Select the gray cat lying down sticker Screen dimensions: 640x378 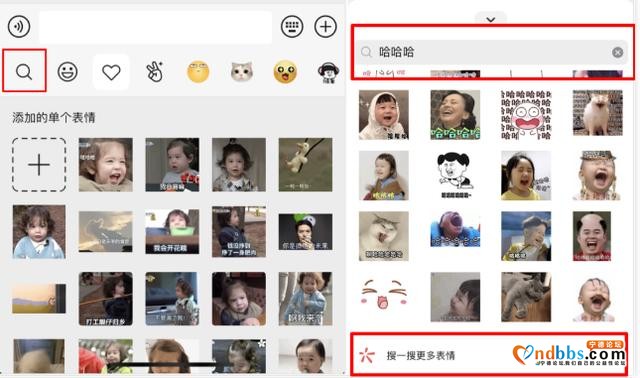pyautogui.click(x=526, y=297)
